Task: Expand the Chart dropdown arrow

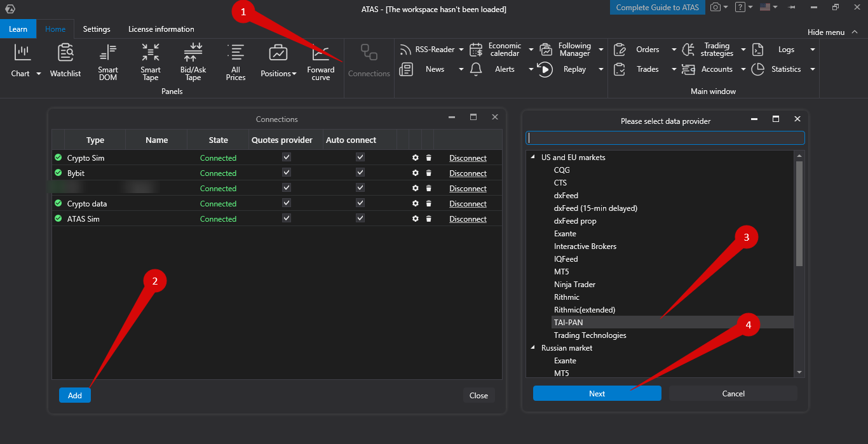Action: click(38, 74)
